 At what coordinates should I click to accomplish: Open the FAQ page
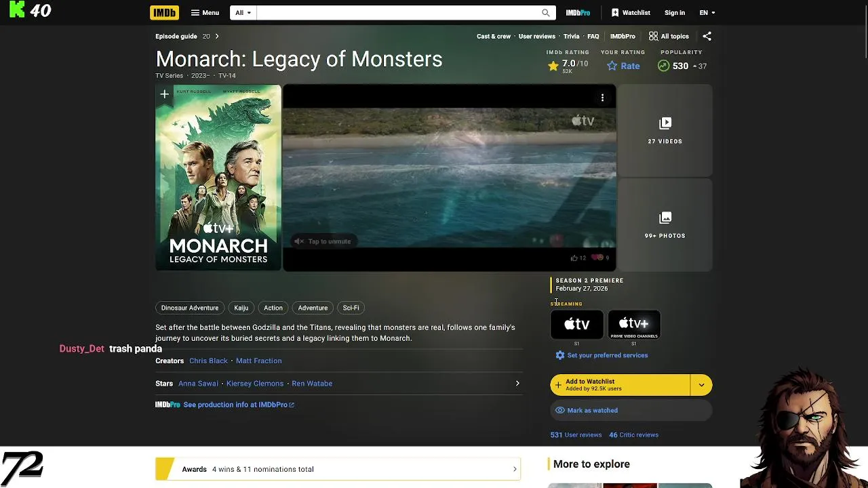pos(593,36)
